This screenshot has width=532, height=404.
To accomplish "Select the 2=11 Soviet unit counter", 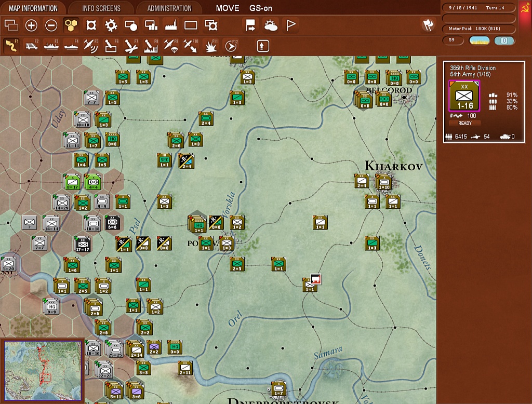I will 185,368.
